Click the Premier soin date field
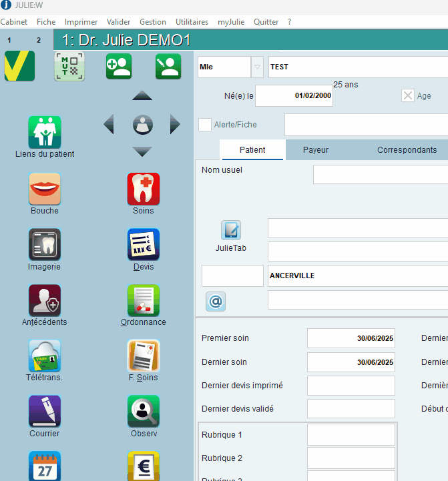 point(351,338)
